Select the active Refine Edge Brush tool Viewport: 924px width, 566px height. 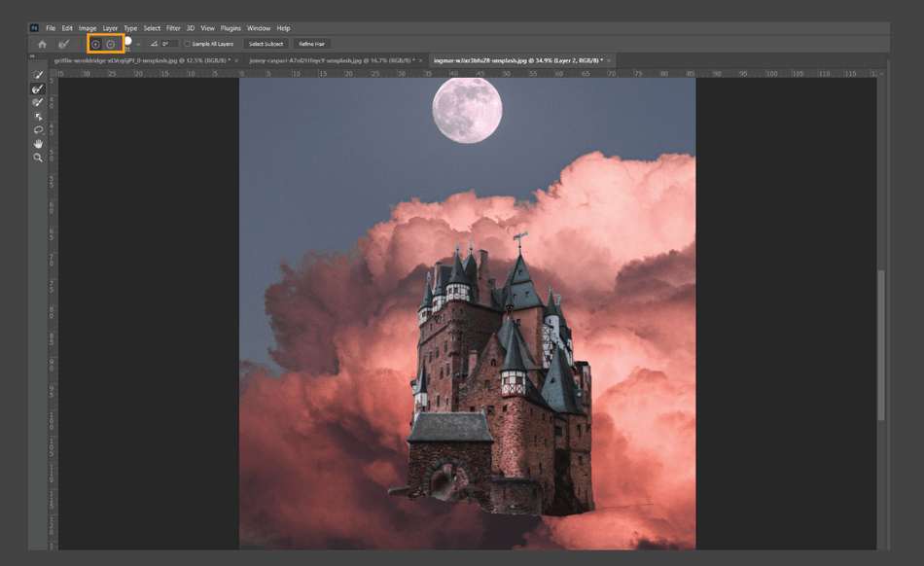coord(38,88)
